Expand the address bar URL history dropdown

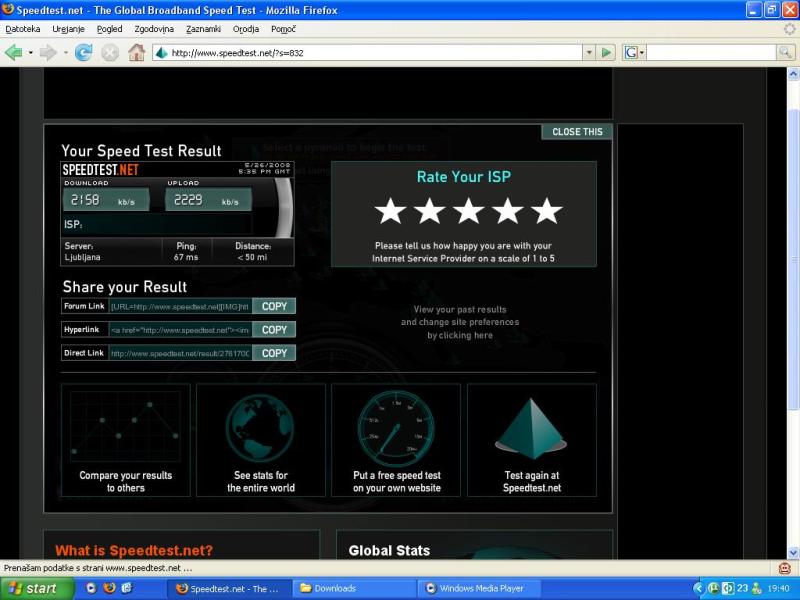(x=589, y=52)
